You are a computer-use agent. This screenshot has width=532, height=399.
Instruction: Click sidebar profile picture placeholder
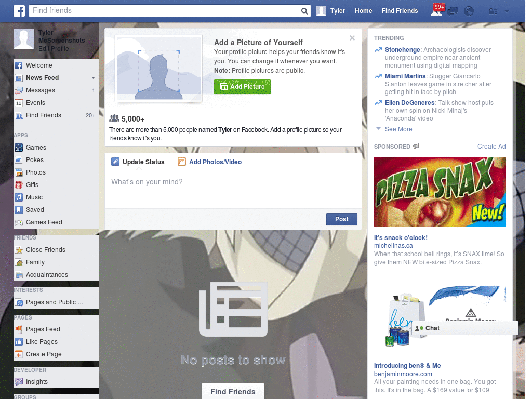(x=24, y=39)
